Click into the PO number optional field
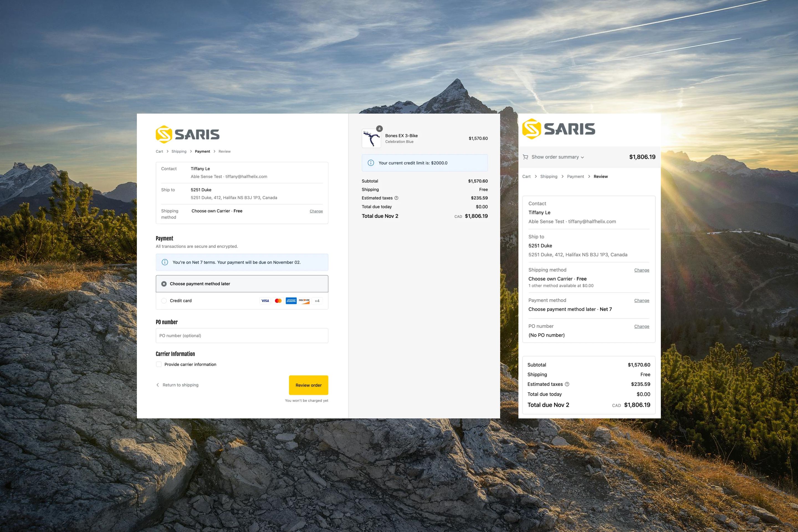 click(242, 336)
